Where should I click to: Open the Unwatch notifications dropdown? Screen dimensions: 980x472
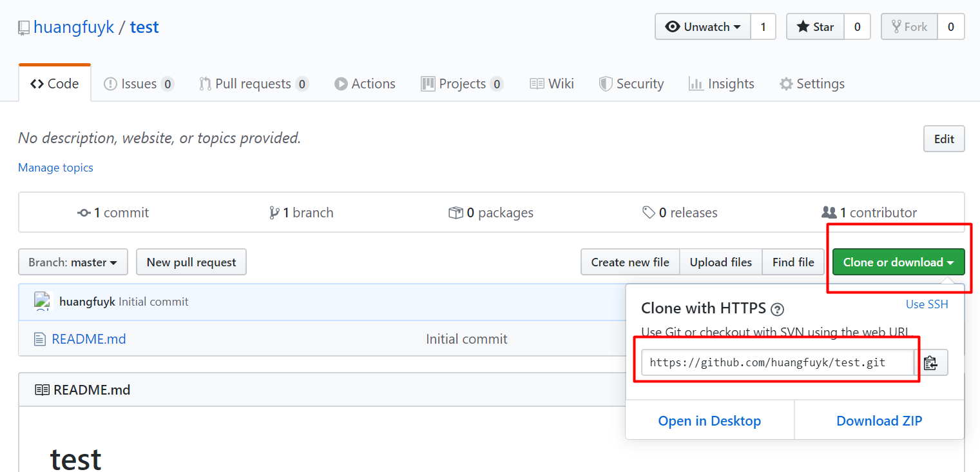703,27
